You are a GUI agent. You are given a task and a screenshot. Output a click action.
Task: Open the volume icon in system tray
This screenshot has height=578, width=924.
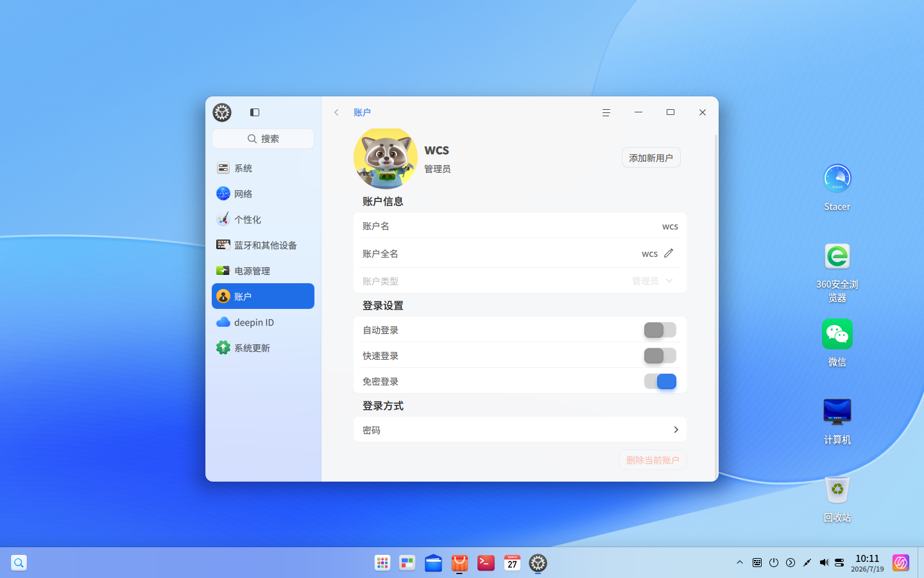tap(824, 563)
